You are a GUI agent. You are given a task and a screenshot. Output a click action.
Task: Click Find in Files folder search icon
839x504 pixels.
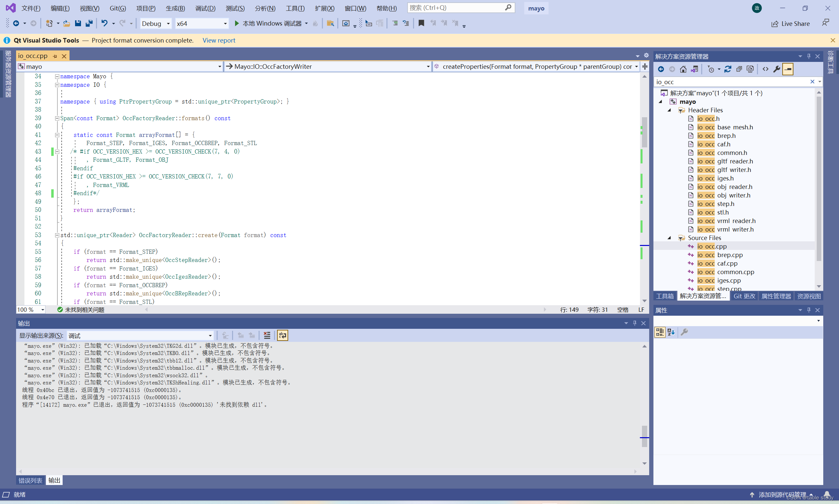click(x=330, y=24)
